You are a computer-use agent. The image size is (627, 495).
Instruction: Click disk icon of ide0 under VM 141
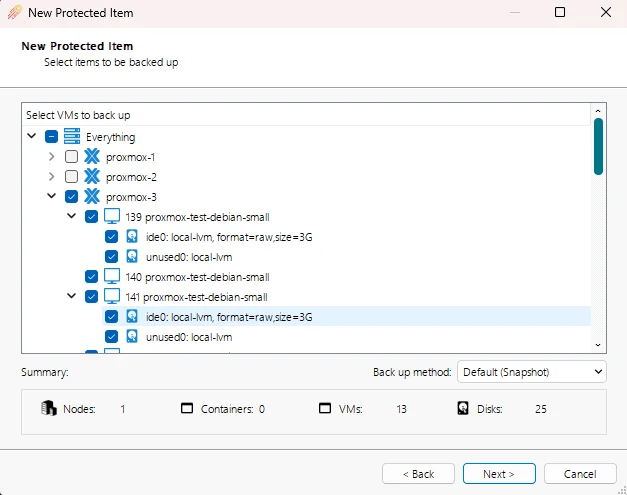(132, 316)
